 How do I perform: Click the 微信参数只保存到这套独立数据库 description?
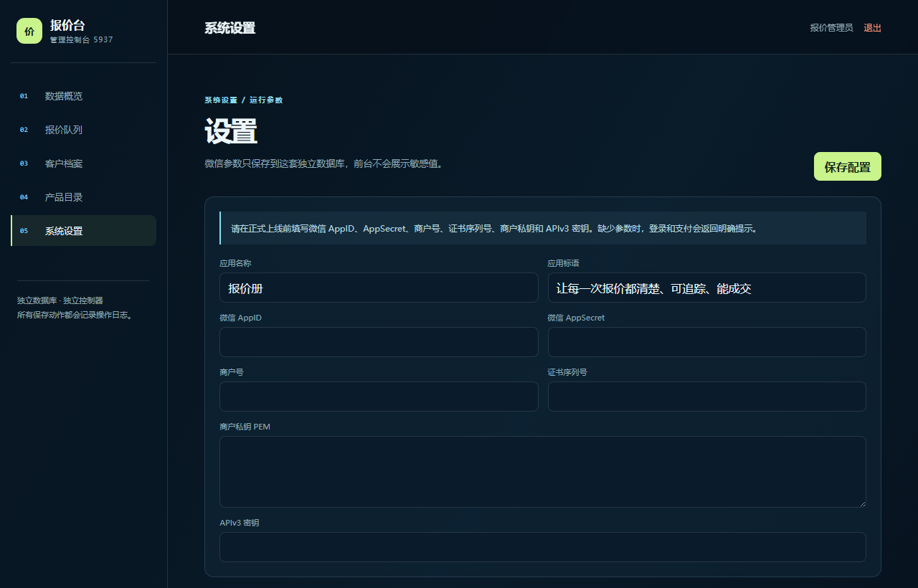(325, 163)
